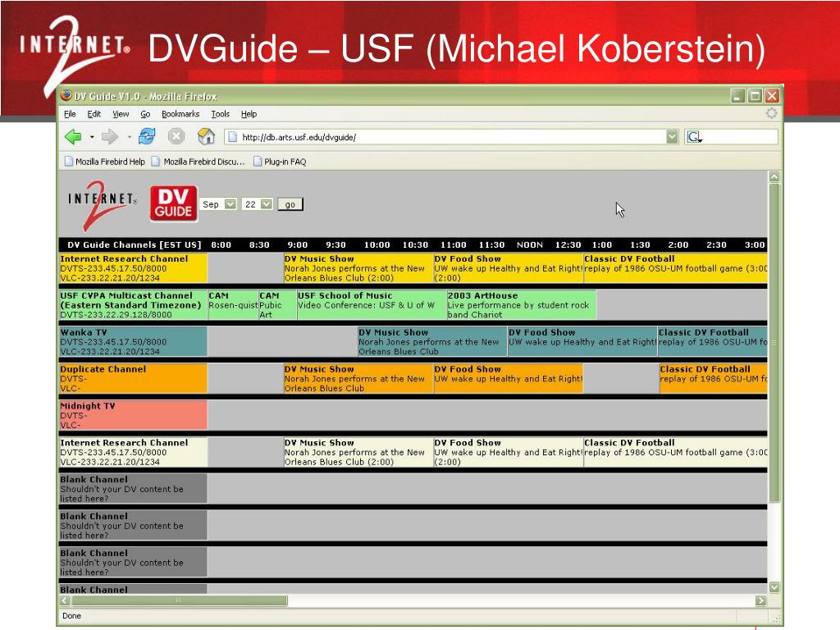Click the Wanka TV channel cell
Image resolution: width=840 pixels, height=630 pixels.
(x=133, y=342)
